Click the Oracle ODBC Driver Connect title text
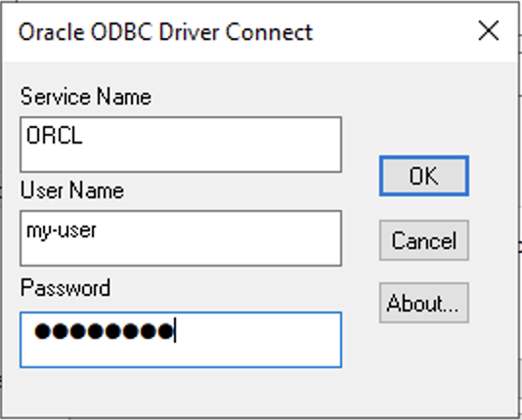Image resolution: width=522 pixels, height=420 pixels. [x=165, y=32]
